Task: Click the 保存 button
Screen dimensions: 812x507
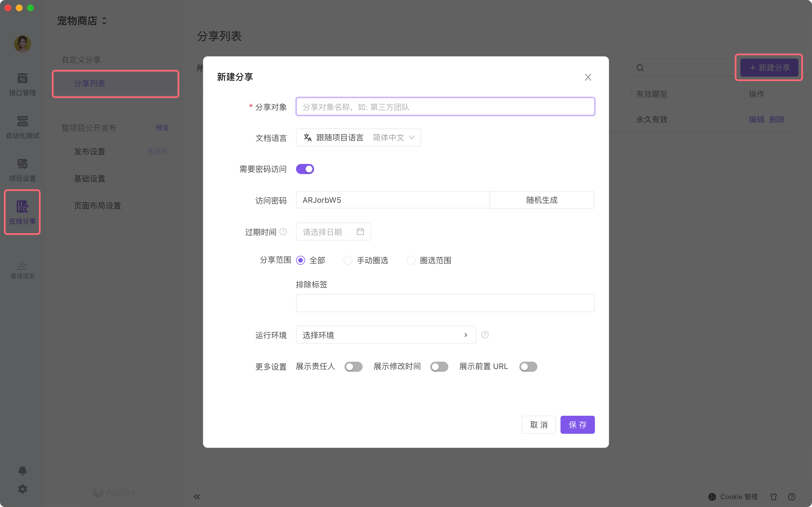Action: (577, 425)
